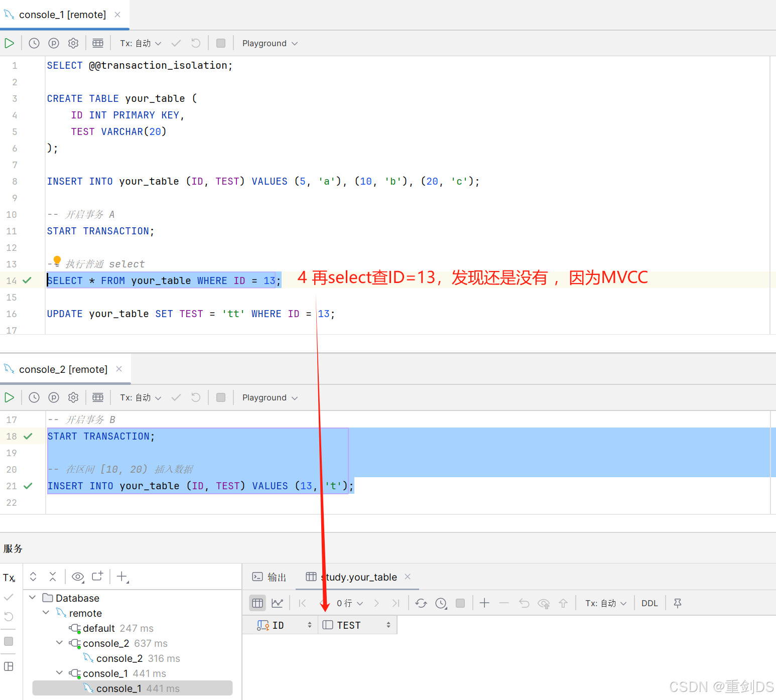
Task: Select console_2 316 ms tree item
Action: (132, 658)
